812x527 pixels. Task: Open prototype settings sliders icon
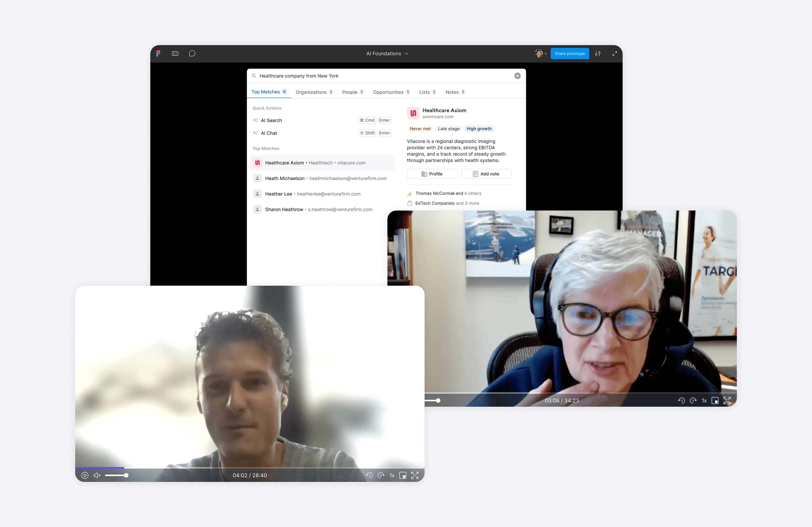coord(598,54)
